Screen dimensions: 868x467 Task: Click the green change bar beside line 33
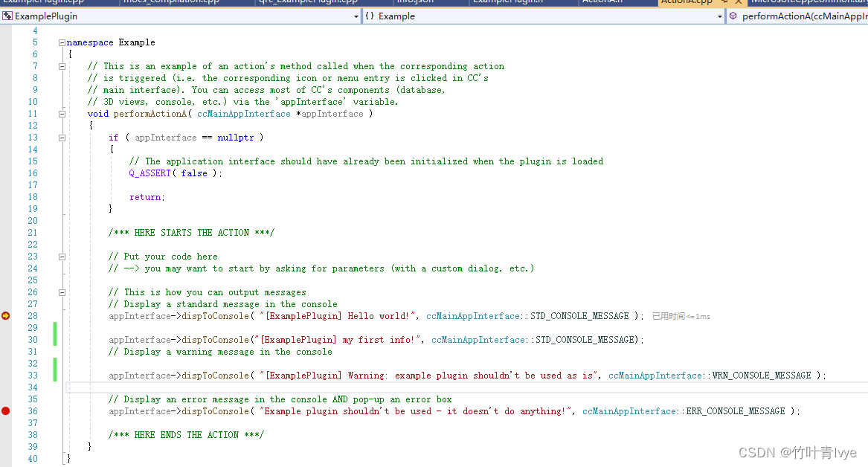[54, 375]
